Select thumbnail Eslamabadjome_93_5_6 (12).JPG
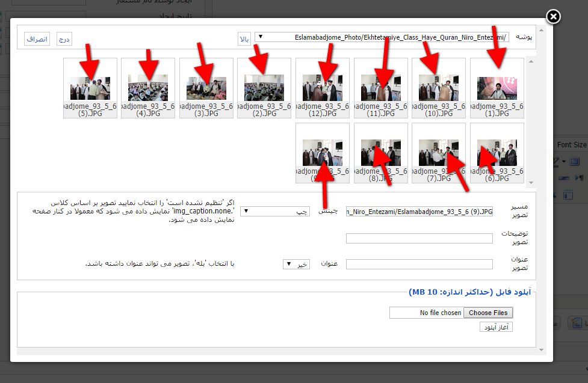This screenshot has width=588, height=383. tap(323, 88)
